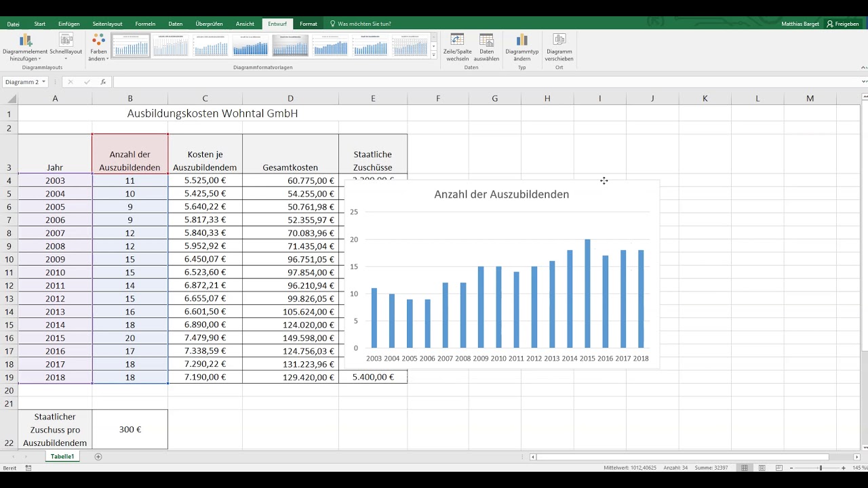Click the macro recording status bar icon
868x488 pixels.
pyautogui.click(x=28, y=468)
